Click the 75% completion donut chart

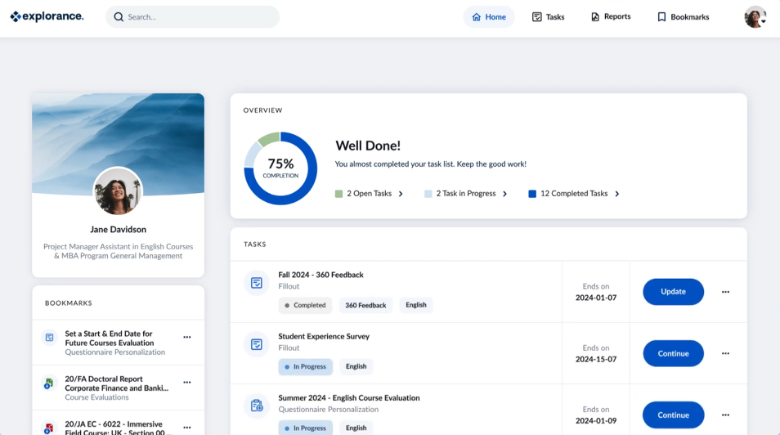tap(281, 168)
